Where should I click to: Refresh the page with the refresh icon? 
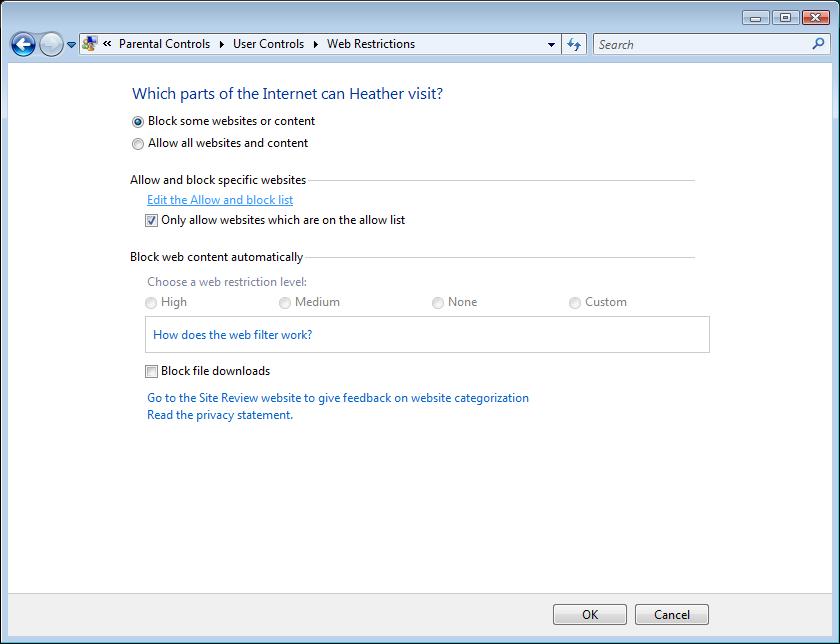tap(574, 44)
